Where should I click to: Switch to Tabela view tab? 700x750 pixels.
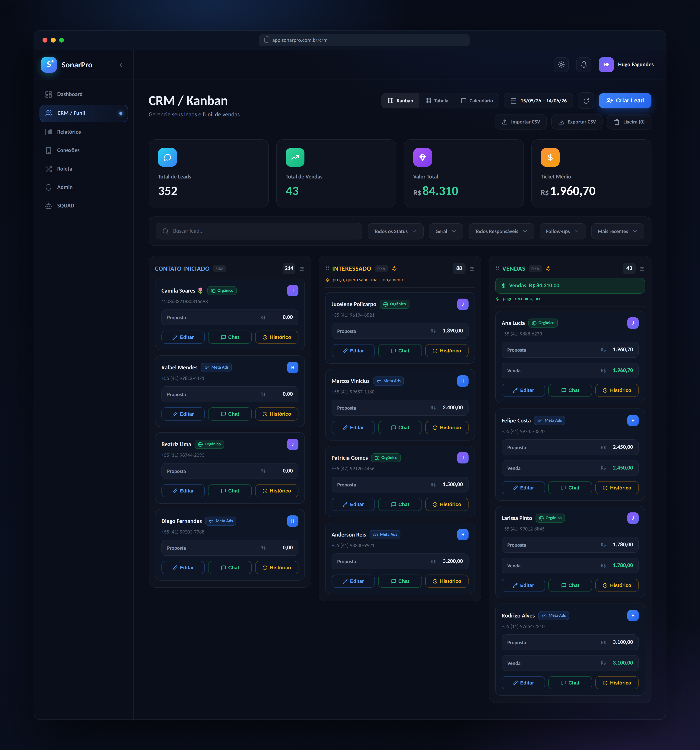[437, 101]
